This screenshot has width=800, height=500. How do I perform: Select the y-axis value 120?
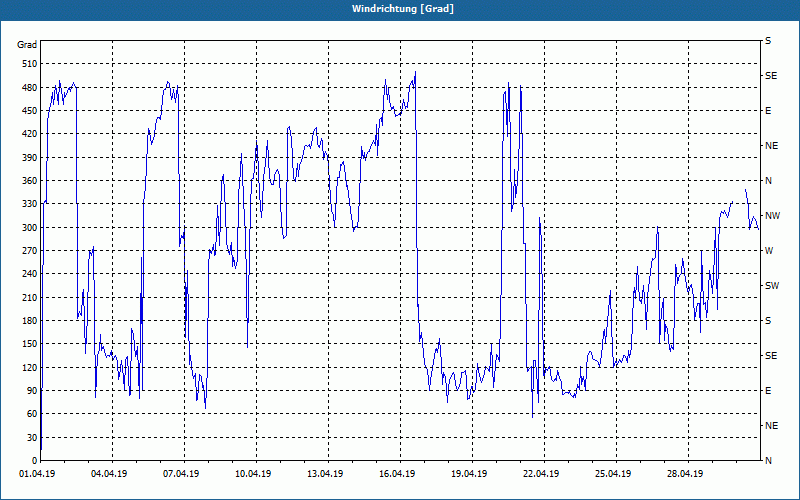pos(30,367)
